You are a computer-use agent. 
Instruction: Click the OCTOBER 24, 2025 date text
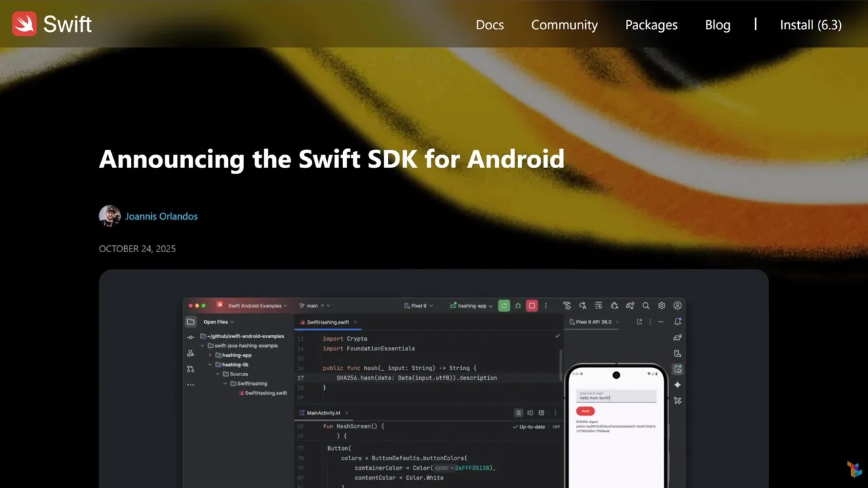(137, 249)
